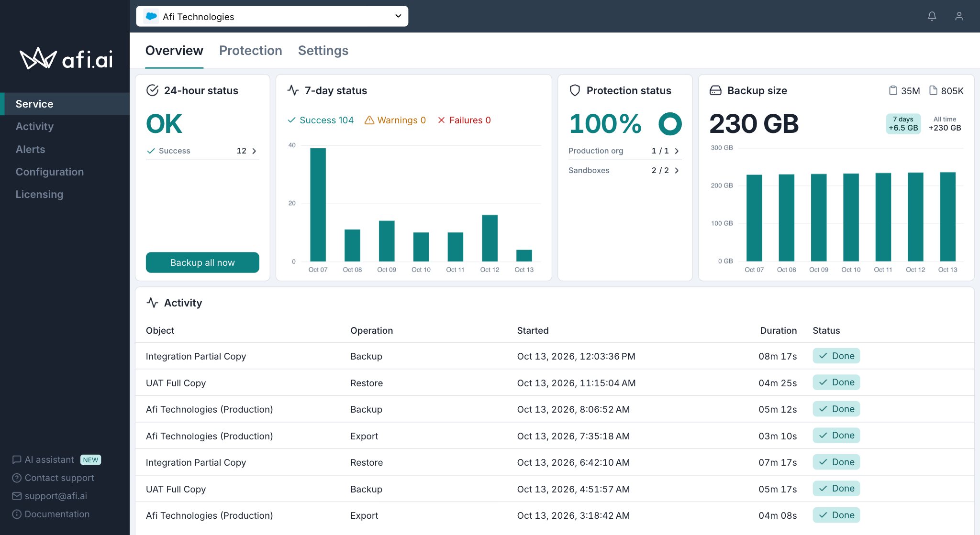The height and width of the screenshot is (535, 980).
Task: Click the Success 104 filter
Action: [321, 120]
